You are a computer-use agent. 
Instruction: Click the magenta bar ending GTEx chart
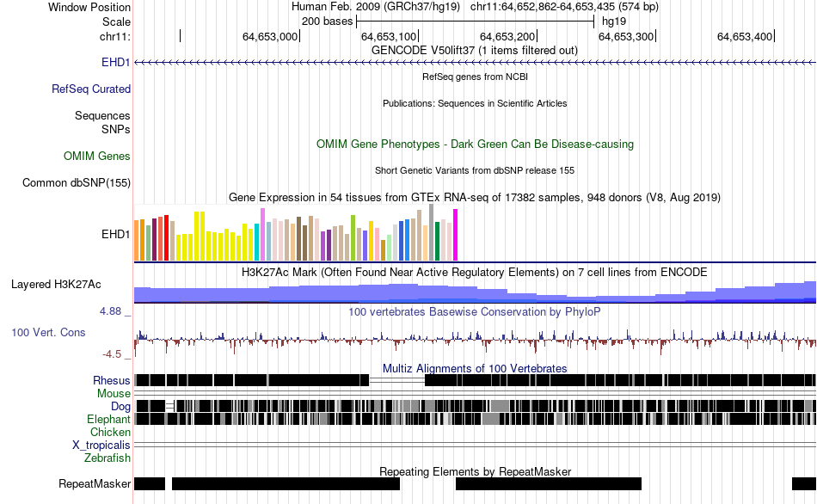point(456,235)
